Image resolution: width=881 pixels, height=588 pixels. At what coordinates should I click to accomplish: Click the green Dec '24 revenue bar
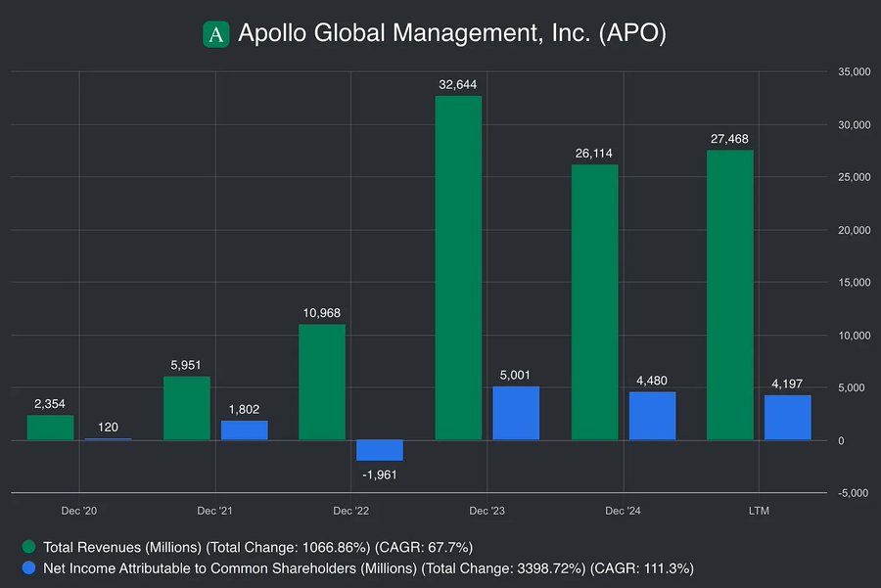(594, 302)
